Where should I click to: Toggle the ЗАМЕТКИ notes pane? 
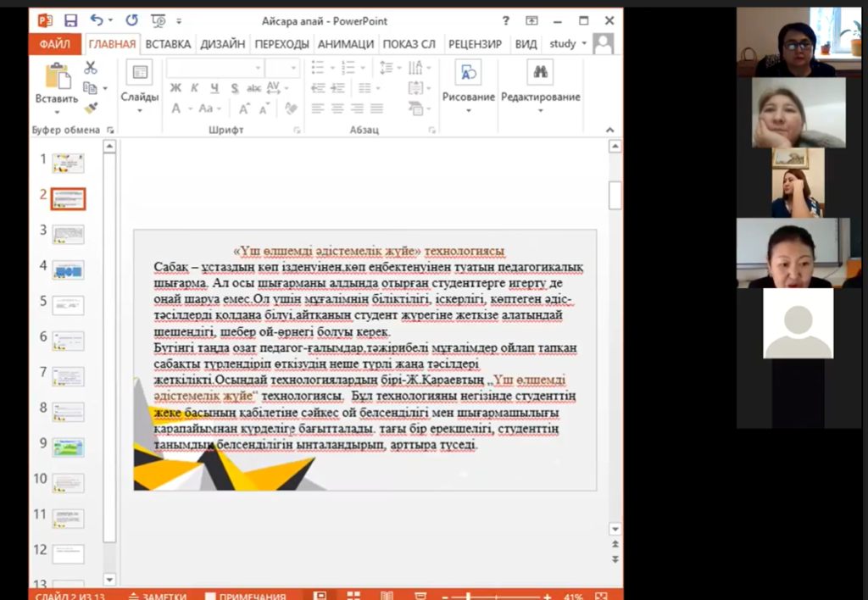157,596
